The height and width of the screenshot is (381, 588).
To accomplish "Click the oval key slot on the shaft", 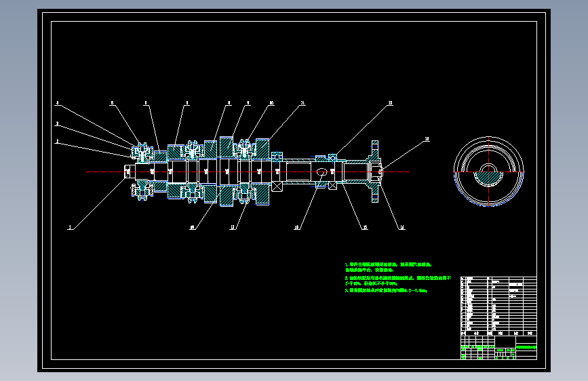I will [321, 172].
